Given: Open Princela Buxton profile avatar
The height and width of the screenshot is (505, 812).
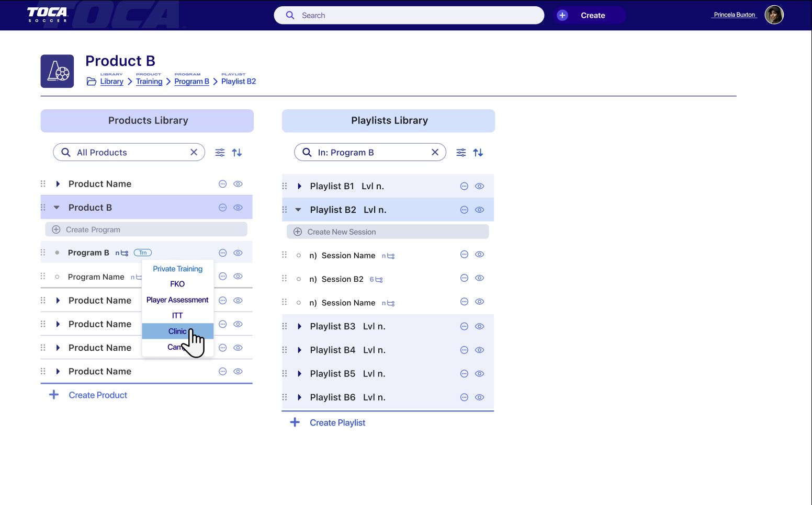Looking at the screenshot, I should point(774,15).
